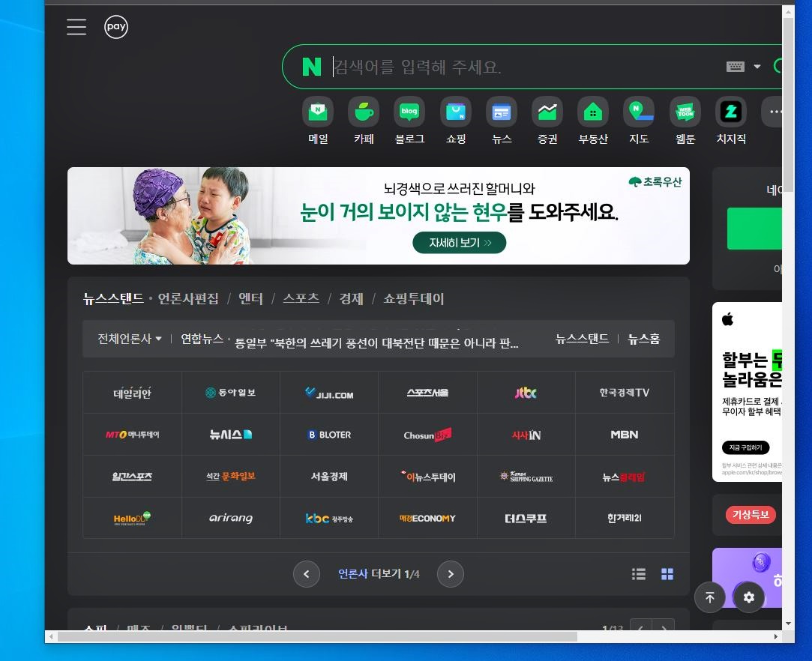Open the 뉴스홈 link
This screenshot has height=661, width=812.
tap(644, 339)
